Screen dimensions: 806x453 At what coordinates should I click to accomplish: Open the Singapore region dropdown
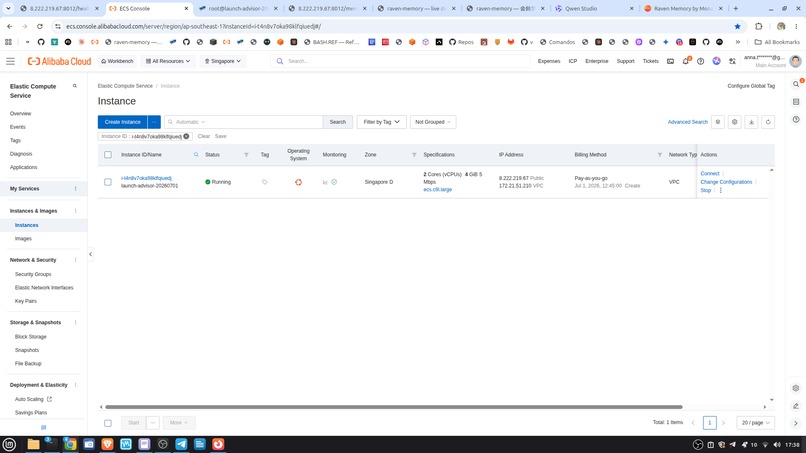coord(223,61)
